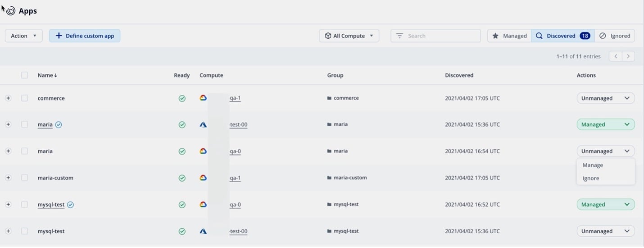Viewport: 644px width, 248px height.
Task: Go to next page of entries
Action: click(628, 56)
